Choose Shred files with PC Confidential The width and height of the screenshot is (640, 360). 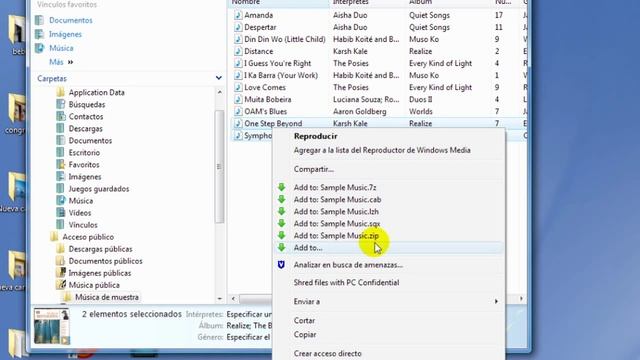(347, 282)
